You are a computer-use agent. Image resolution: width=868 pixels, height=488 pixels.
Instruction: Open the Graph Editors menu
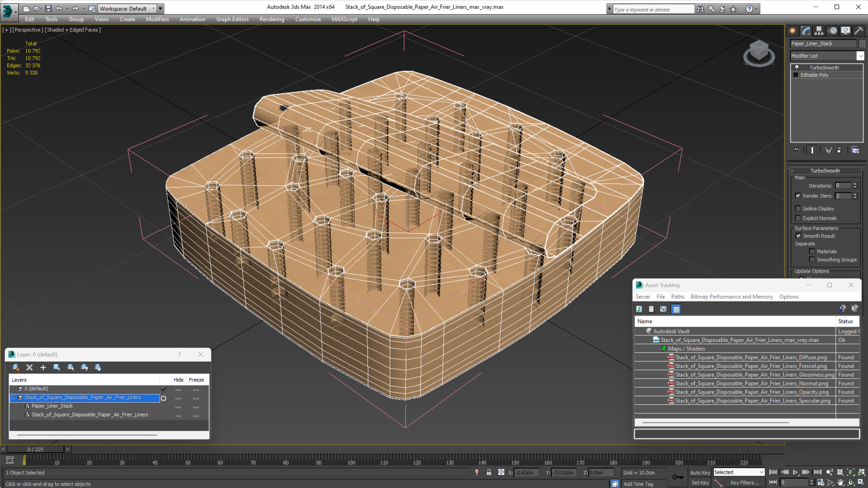(x=232, y=19)
